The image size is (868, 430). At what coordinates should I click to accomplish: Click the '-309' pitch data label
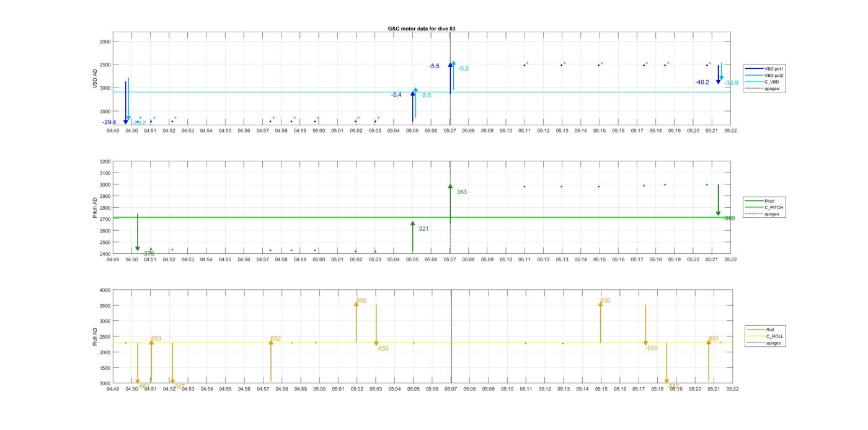coord(729,218)
